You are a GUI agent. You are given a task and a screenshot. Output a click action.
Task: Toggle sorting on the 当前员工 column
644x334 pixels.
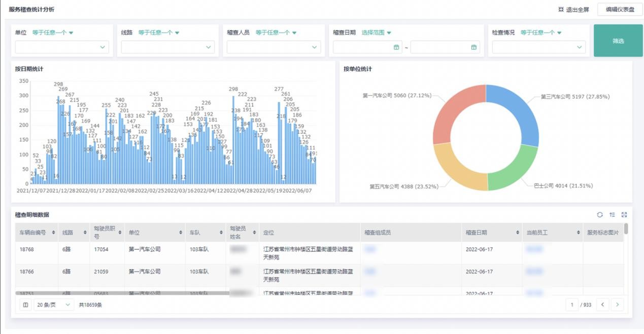click(x=578, y=233)
